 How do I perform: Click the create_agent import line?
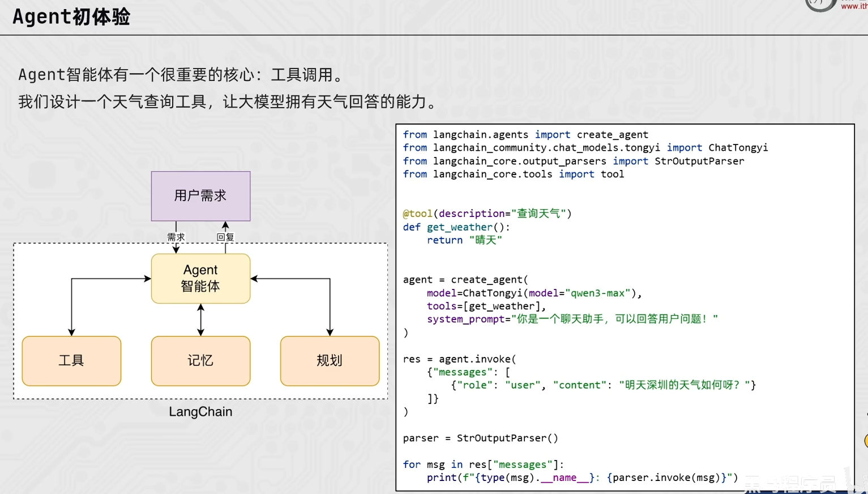pos(525,135)
